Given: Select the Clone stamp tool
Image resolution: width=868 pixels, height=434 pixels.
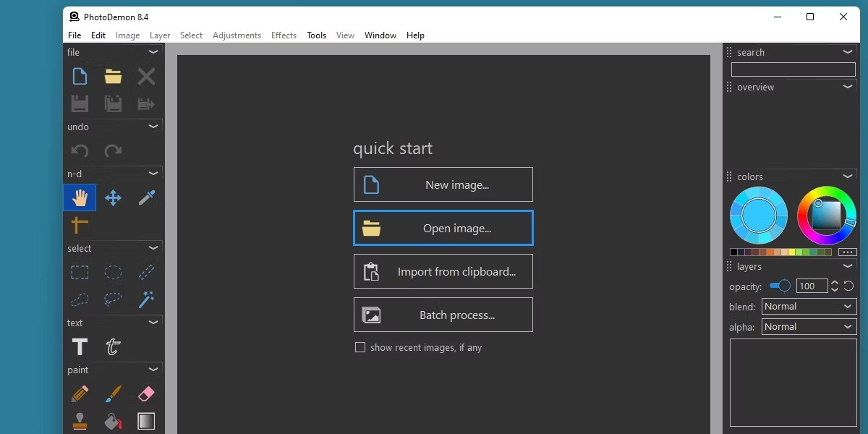Looking at the screenshot, I should pos(80,421).
